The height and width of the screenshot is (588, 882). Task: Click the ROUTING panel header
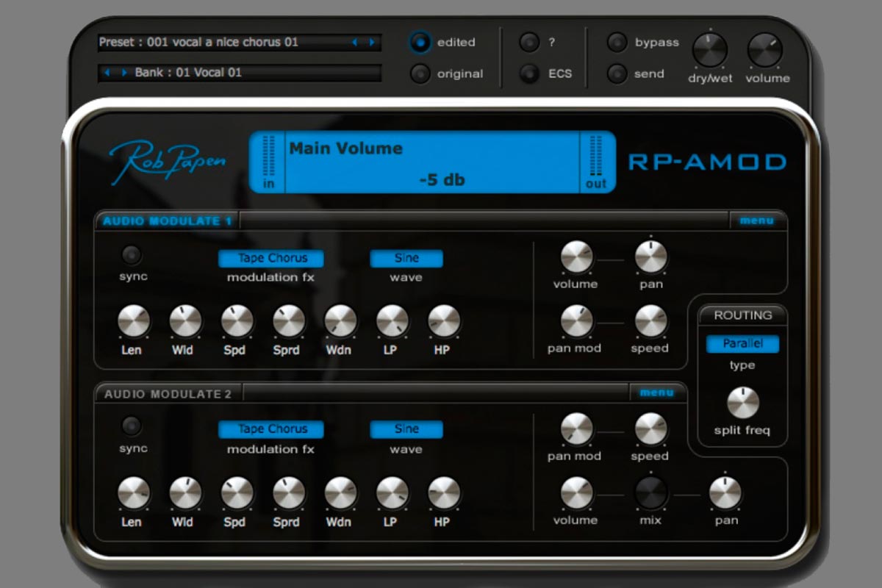742,315
